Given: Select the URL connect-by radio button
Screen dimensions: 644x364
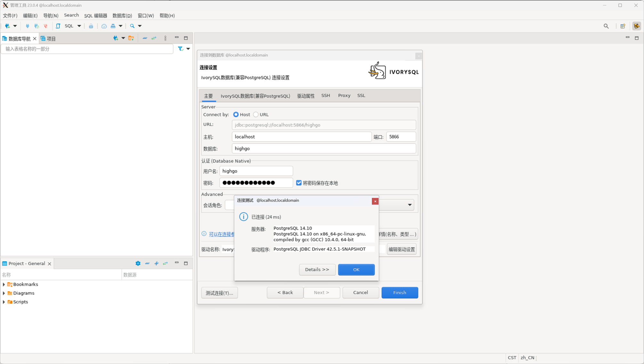Looking at the screenshot, I should coord(256,114).
